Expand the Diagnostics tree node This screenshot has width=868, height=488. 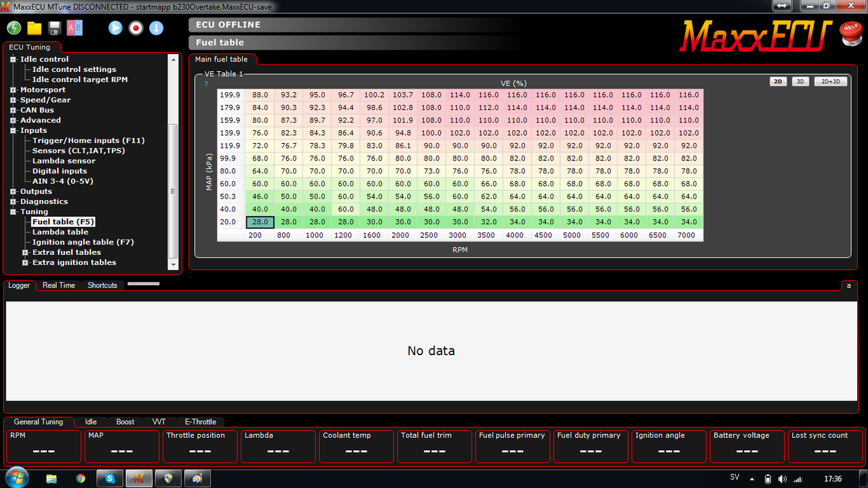coord(13,201)
